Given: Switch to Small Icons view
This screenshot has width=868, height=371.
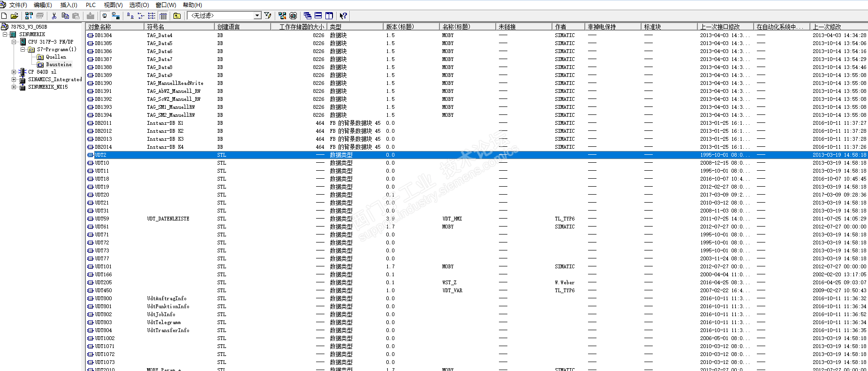Looking at the screenshot, I should coord(141,15).
